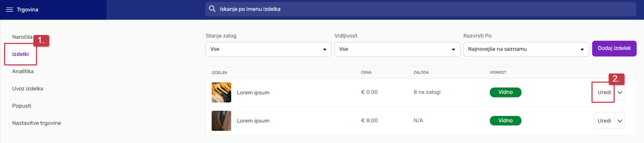
Task: Click the brown suit product thumbnail
Action: click(x=221, y=121)
